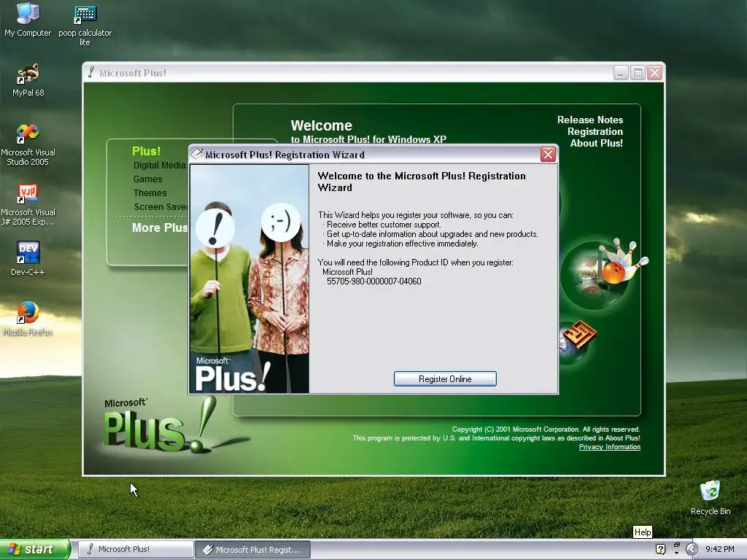Minimize the Microsoft Plus! window
Screen dimensions: 747x560
(x=620, y=73)
